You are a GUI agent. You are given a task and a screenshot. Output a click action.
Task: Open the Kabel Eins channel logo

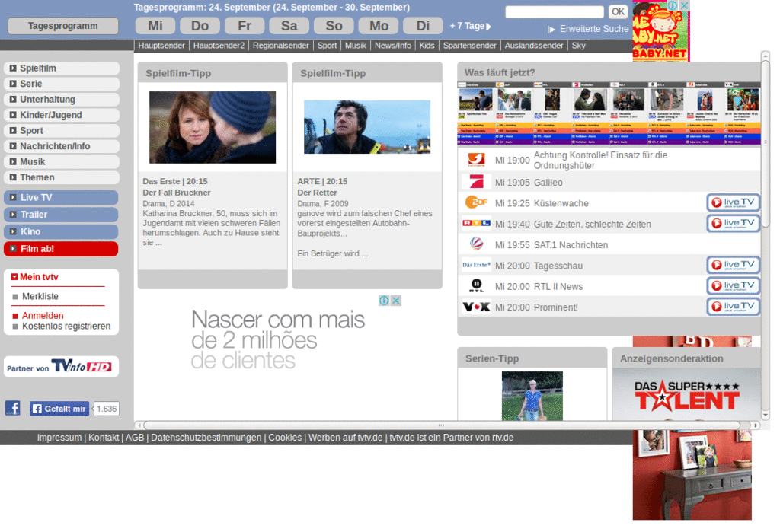click(476, 160)
